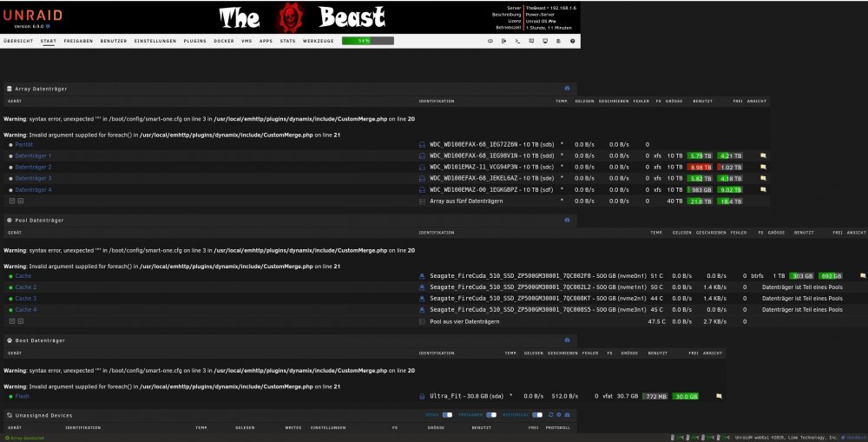Open the VMs menu tab
This screenshot has width=868, height=442.
tap(247, 41)
